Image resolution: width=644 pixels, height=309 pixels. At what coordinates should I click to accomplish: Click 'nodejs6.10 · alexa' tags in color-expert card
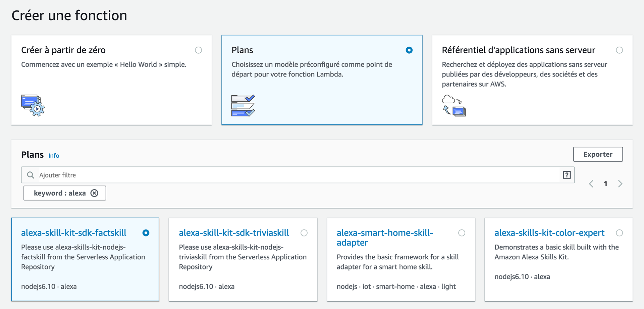tap(522, 277)
